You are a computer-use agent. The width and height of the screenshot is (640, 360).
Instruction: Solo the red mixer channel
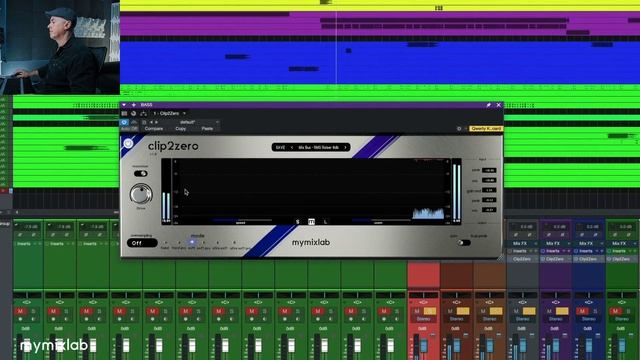click(430, 311)
